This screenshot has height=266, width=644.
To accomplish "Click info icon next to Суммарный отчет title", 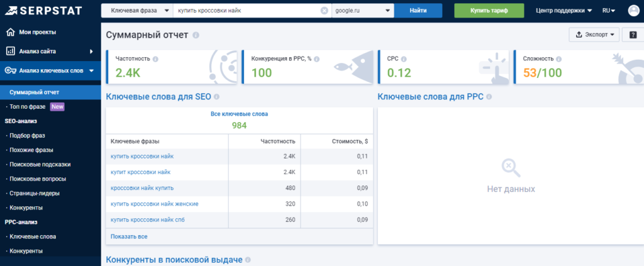I will [x=196, y=35].
